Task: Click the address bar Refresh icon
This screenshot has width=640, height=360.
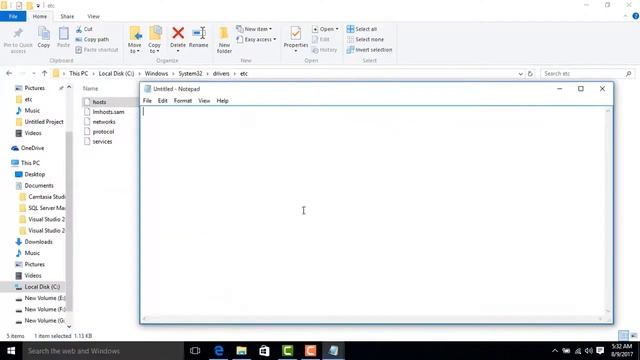Action: (530, 74)
